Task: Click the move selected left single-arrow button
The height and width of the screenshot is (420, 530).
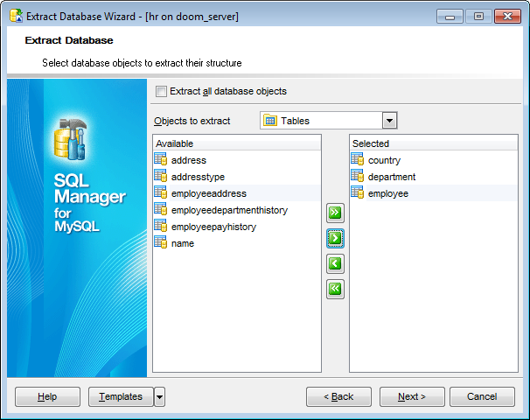Action: 335,263
